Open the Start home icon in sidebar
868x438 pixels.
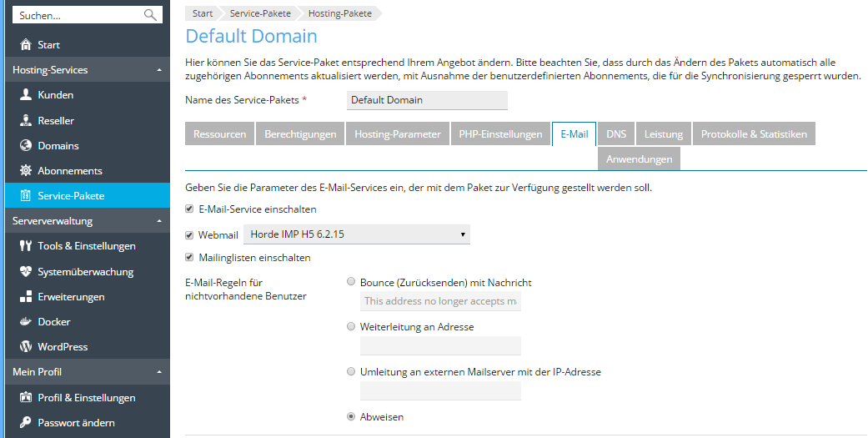(26, 44)
